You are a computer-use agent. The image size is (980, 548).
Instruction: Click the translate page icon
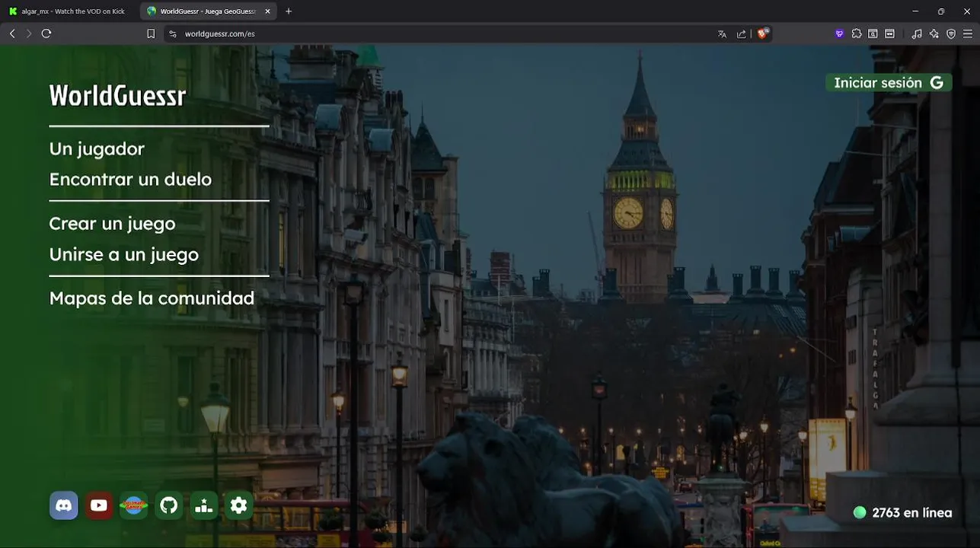click(x=722, y=33)
